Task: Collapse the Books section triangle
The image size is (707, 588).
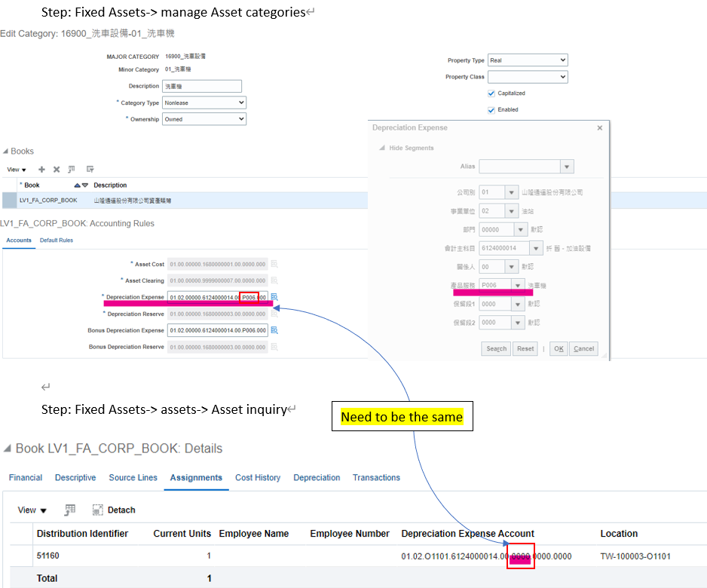Action: [x=5, y=152]
